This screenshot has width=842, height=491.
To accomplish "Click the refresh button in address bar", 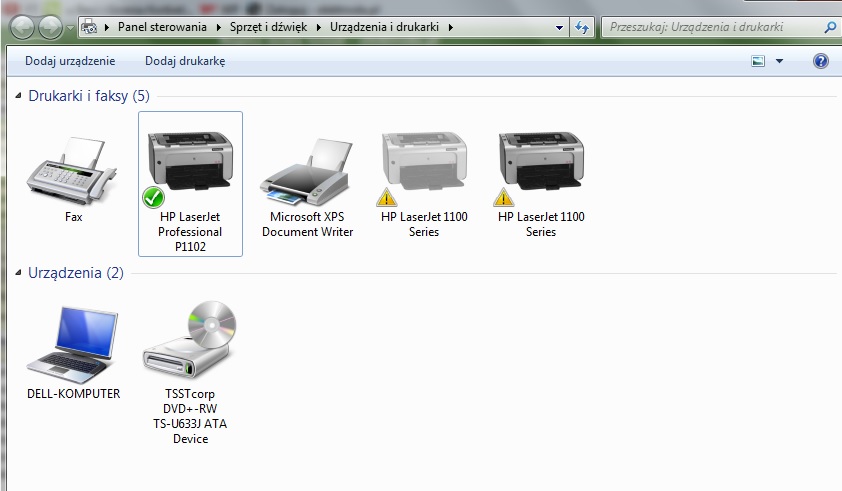I will [x=582, y=27].
